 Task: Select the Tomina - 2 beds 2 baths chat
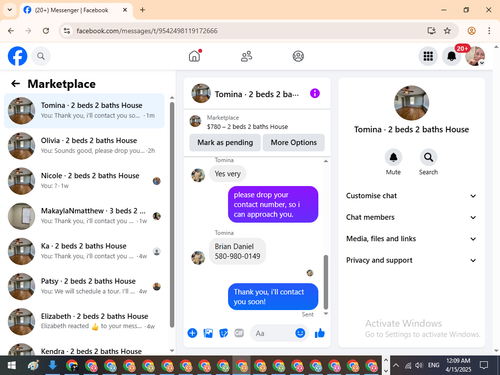[x=84, y=111]
